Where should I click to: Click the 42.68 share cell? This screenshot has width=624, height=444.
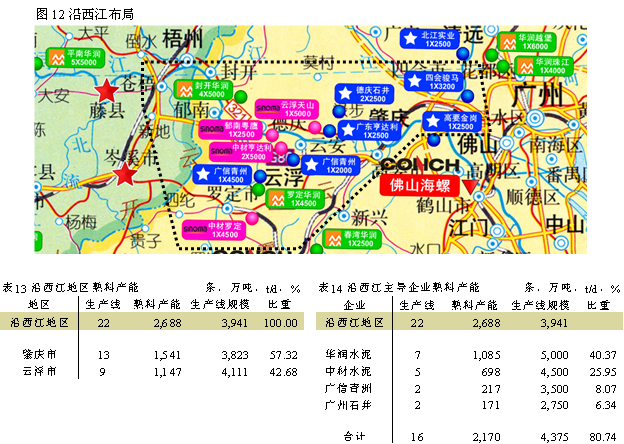[283, 372]
